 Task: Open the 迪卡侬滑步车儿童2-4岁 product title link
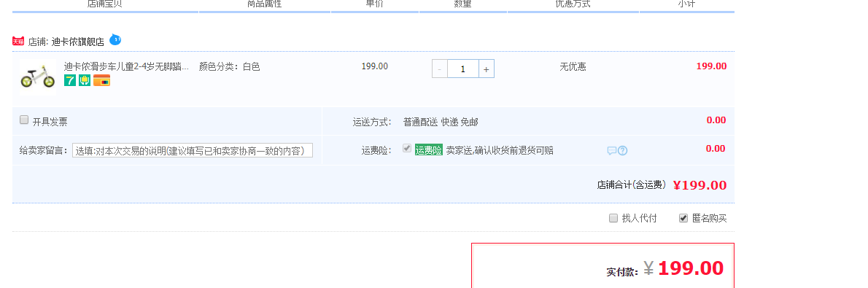point(126,66)
